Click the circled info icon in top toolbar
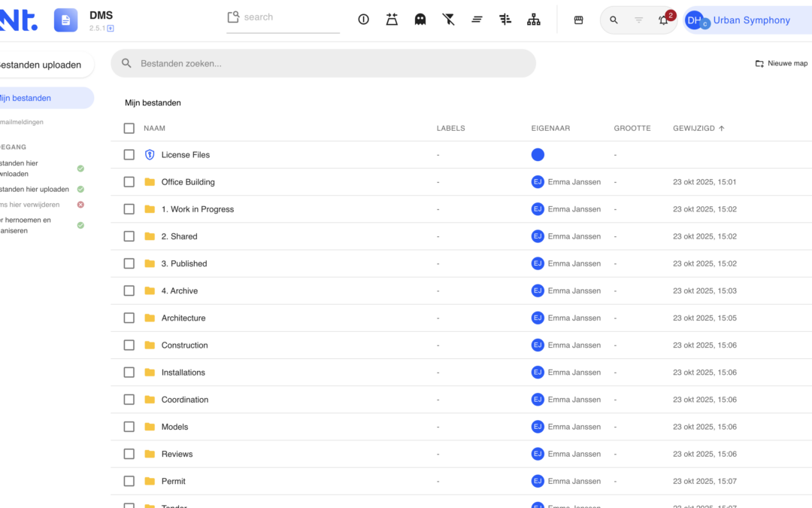The image size is (812, 508). point(364,20)
